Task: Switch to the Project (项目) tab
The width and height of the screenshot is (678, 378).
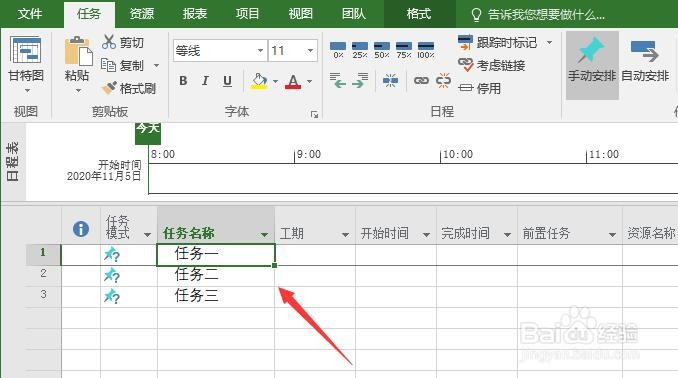Action: coord(247,14)
